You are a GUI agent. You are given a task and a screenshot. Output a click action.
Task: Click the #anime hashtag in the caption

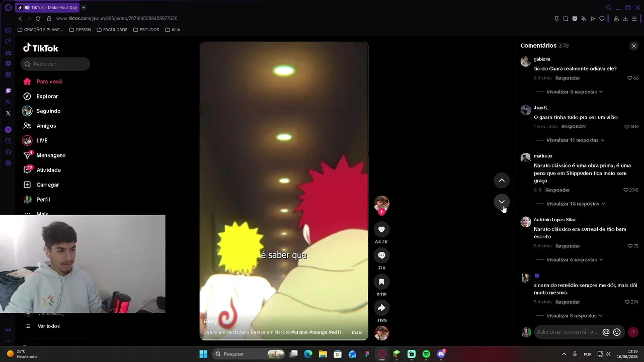[300, 332]
